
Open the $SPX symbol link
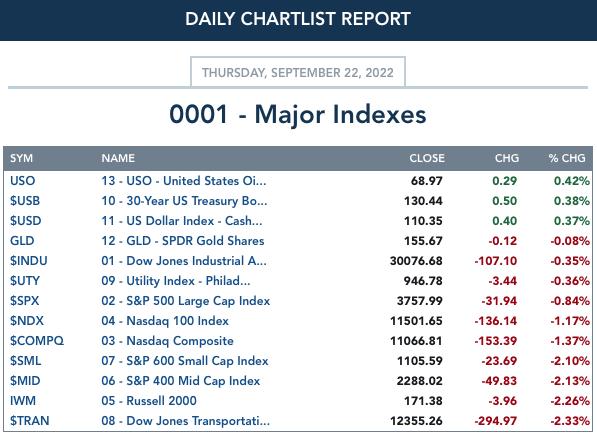coord(24,301)
